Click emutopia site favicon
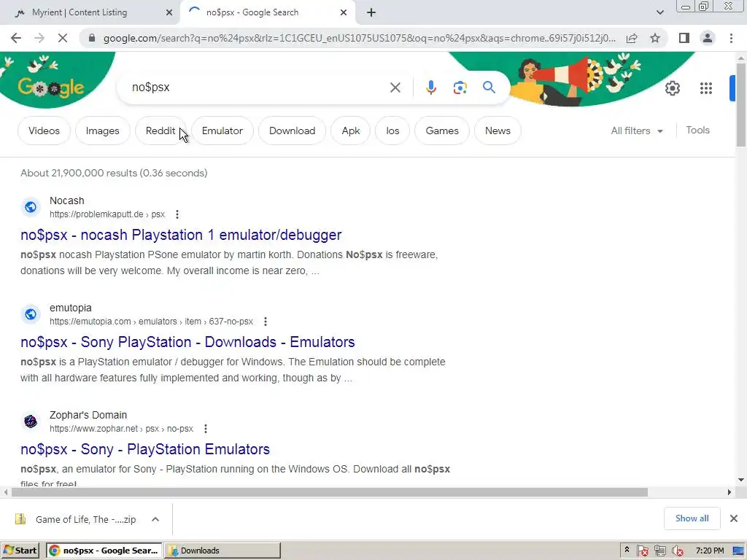This screenshot has width=747, height=560. [31, 314]
